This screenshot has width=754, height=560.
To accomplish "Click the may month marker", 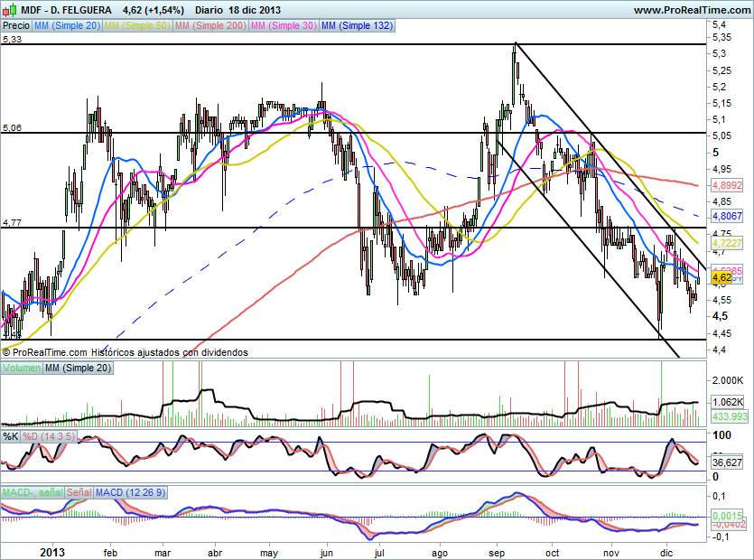I will pyautogui.click(x=269, y=554).
